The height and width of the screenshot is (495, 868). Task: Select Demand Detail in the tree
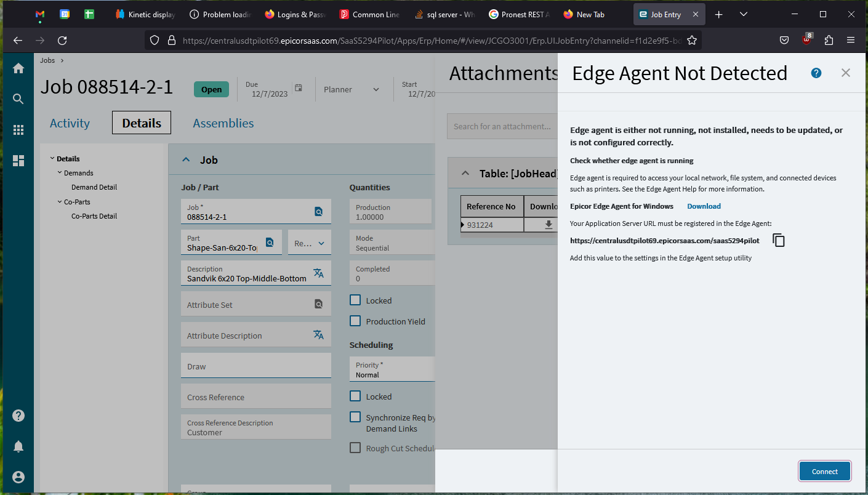pos(94,187)
